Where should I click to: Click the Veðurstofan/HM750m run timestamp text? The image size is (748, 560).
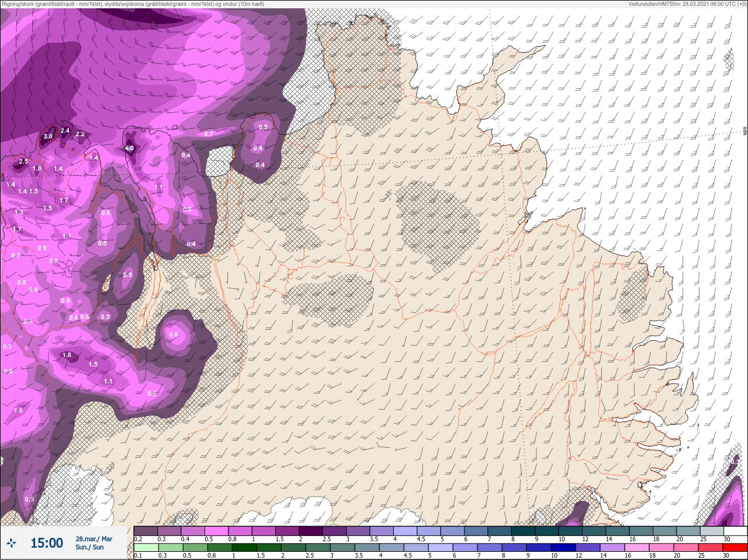point(687,4)
